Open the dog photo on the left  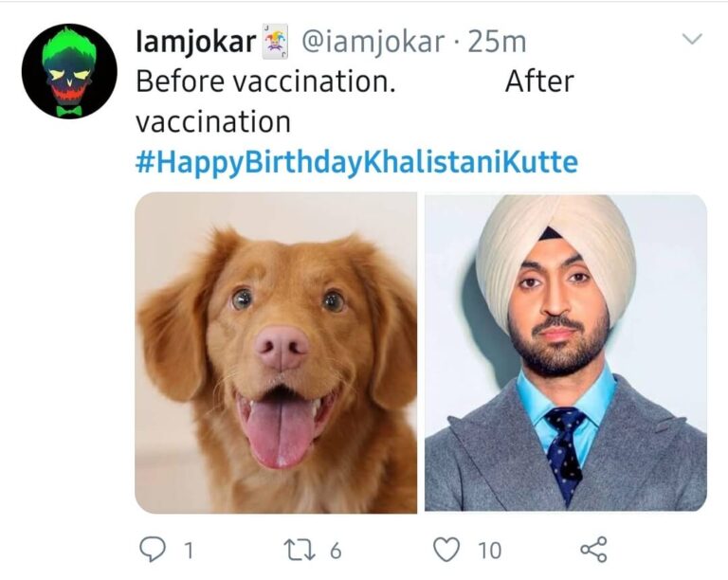(x=276, y=353)
